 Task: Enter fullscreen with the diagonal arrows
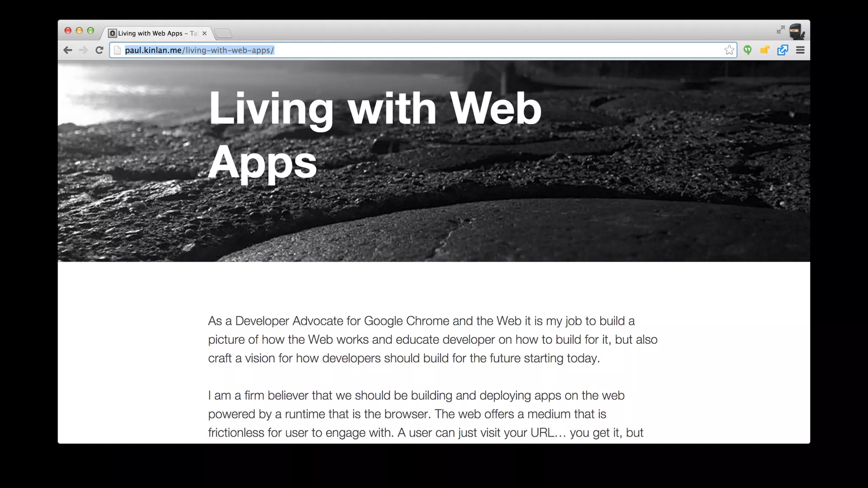pos(781,30)
